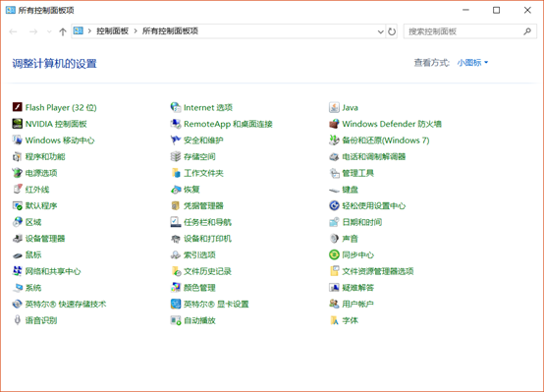This screenshot has width=544, height=392.
Task: Click the 语音识别 microphone icon
Action: pyautogui.click(x=18, y=320)
